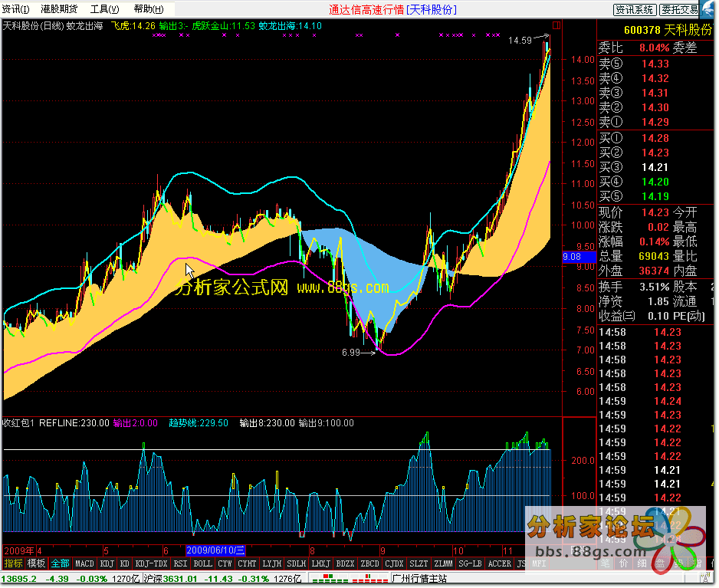Switch to the CJDX indicator tab
Viewport: 719px width, 588px height.
coord(394,563)
